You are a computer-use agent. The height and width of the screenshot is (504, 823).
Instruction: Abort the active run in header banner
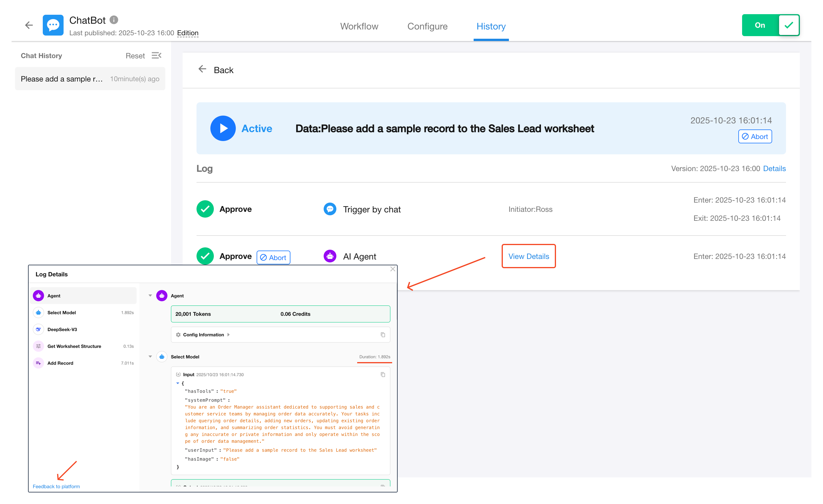click(x=755, y=137)
